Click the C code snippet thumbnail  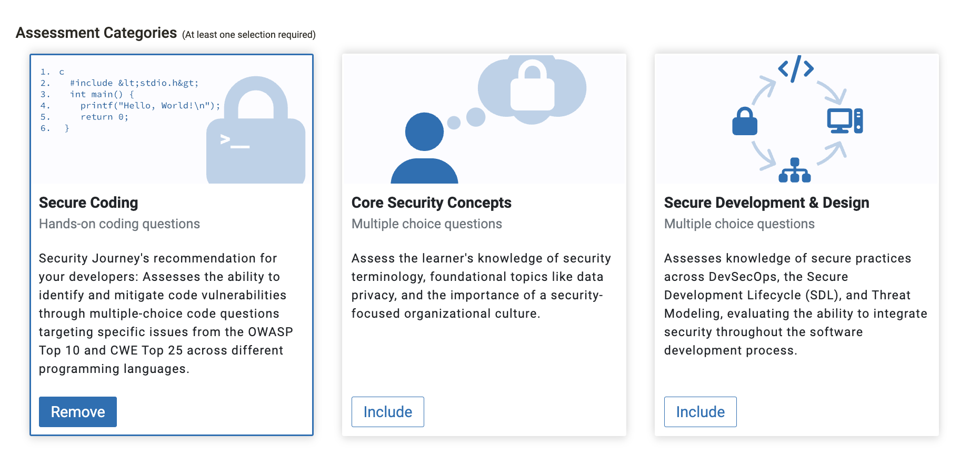131,100
